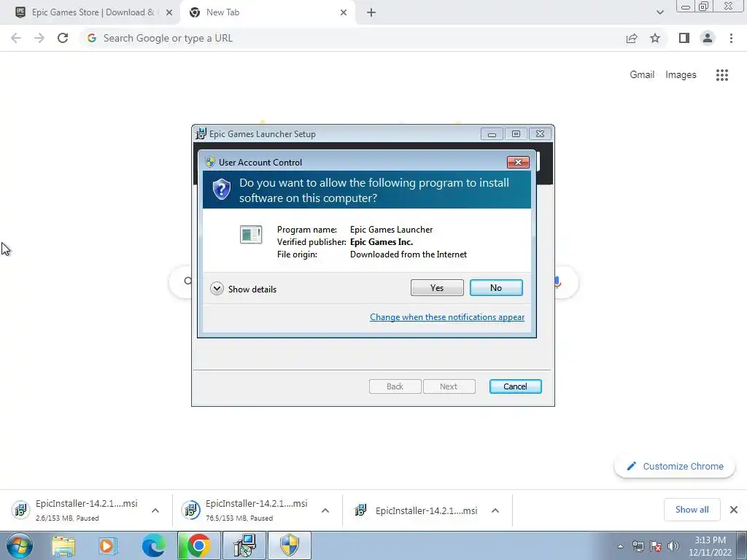The image size is (747, 560).
Task: Open network status tray icon
Action: click(x=638, y=546)
